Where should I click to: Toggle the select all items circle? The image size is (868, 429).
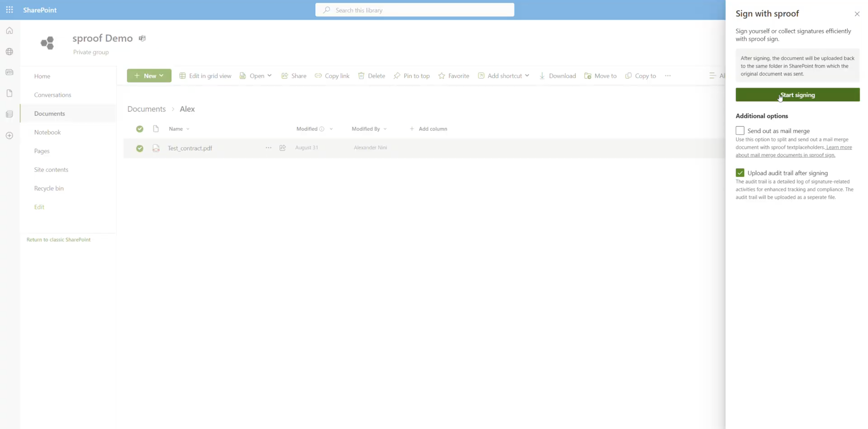139,129
